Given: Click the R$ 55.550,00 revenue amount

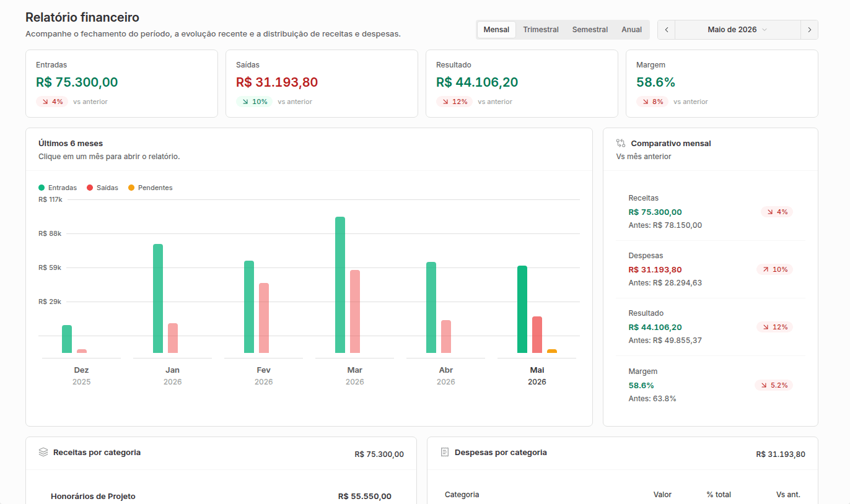Looking at the screenshot, I should click(x=365, y=496).
